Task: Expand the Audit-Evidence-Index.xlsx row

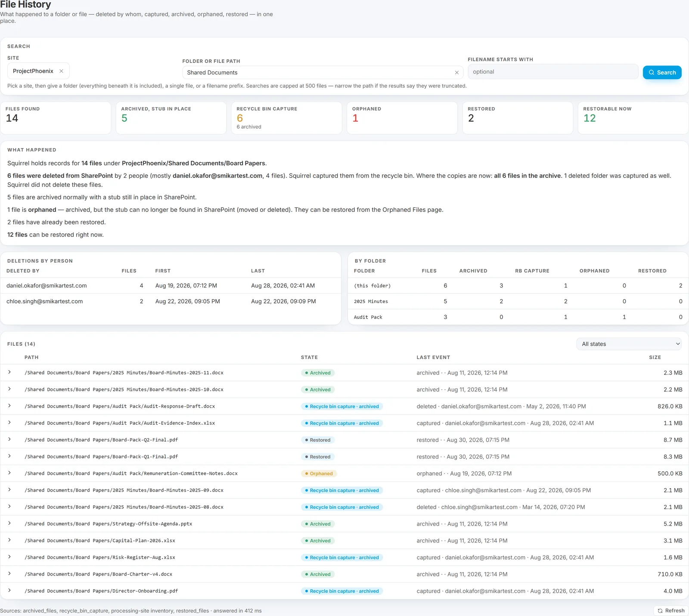Action: 9,423
